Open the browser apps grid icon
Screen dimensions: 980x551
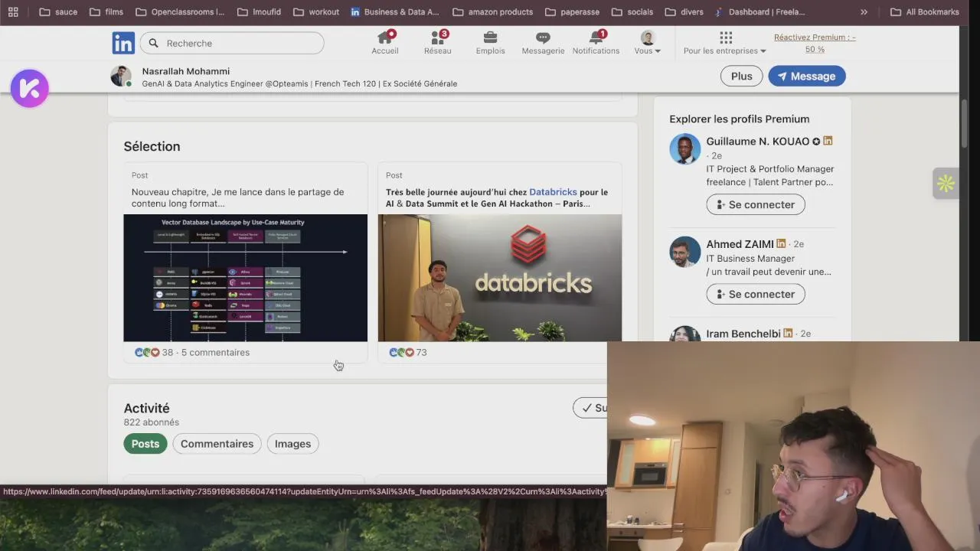[13, 12]
